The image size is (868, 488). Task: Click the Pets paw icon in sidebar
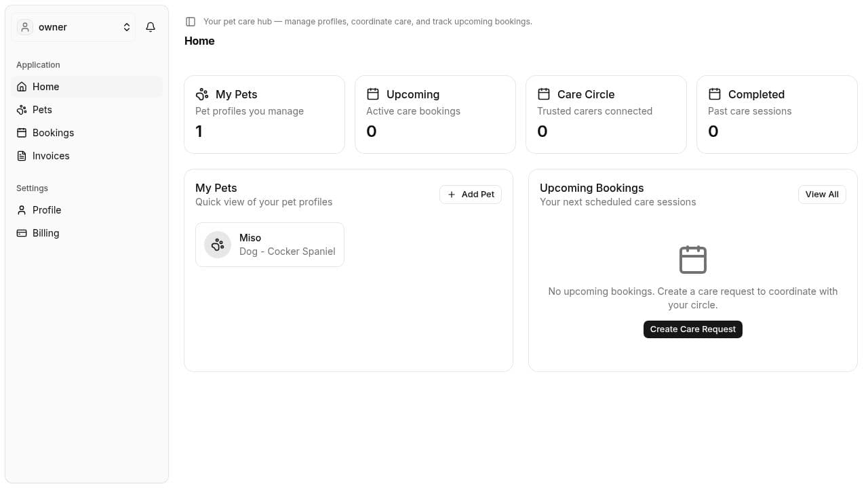pos(22,110)
